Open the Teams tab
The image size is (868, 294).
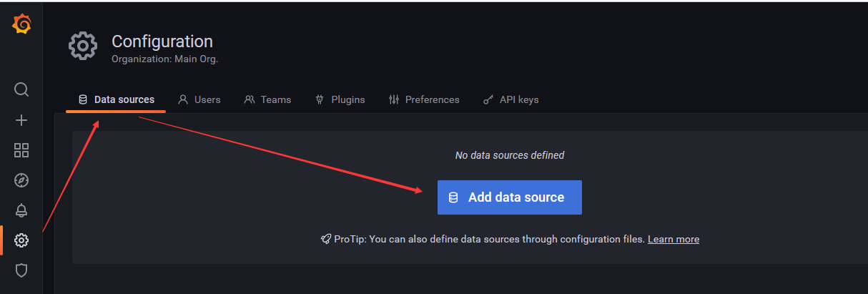[x=267, y=99]
